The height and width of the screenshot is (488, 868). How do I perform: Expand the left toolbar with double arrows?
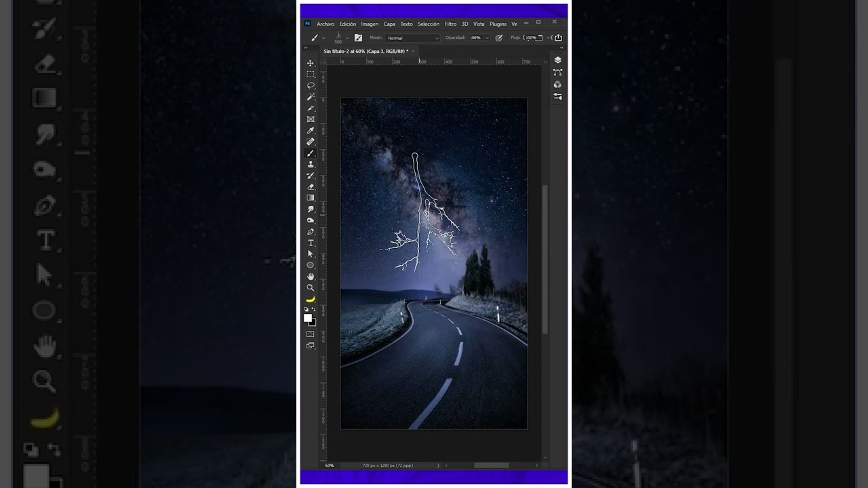point(306,48)
